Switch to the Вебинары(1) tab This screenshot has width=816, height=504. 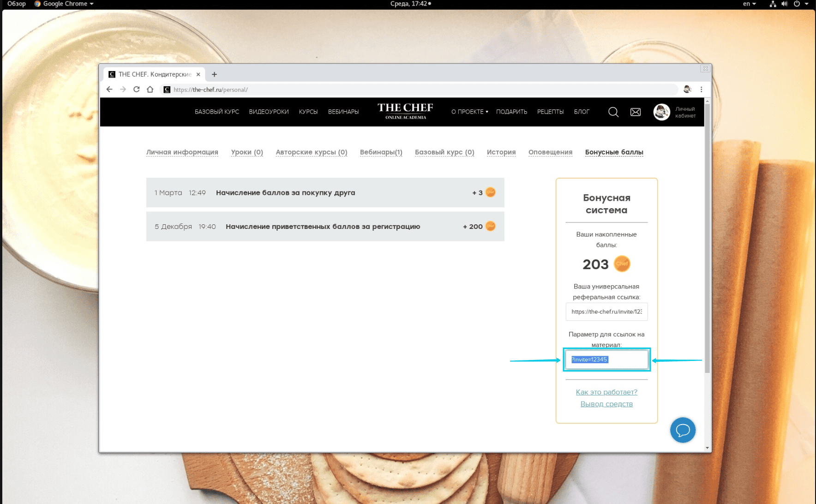point(381,152)
